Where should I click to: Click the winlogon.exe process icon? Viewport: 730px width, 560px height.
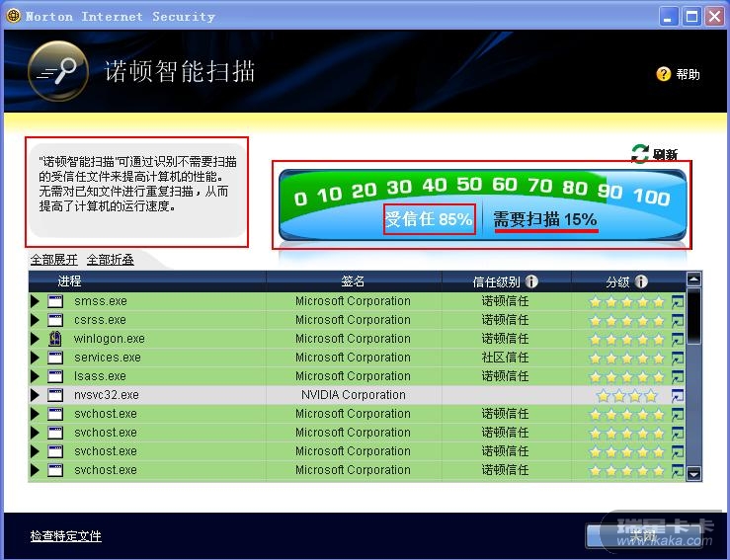tap(55, 339)
